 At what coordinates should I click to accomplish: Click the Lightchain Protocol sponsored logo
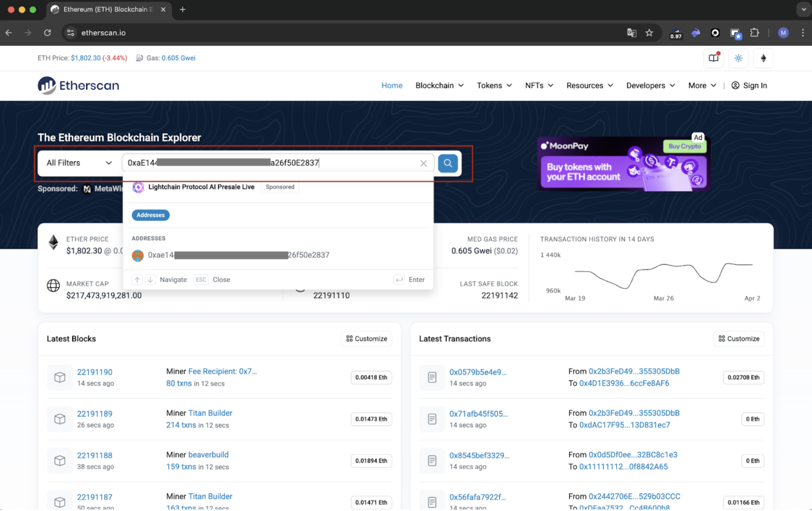click(x=138, y=187)
